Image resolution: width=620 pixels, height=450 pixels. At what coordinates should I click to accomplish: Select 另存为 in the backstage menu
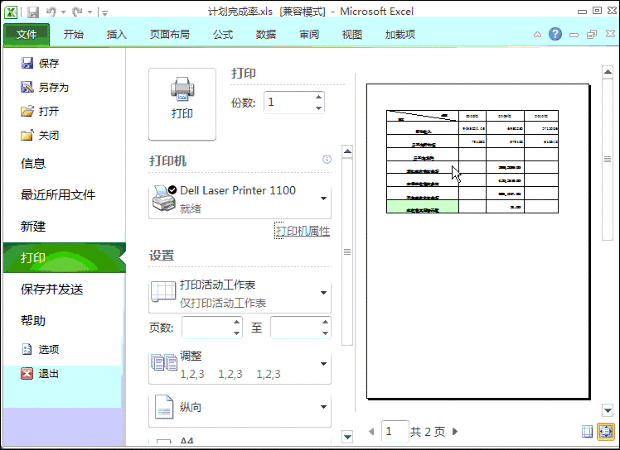(x=45, y=87)
